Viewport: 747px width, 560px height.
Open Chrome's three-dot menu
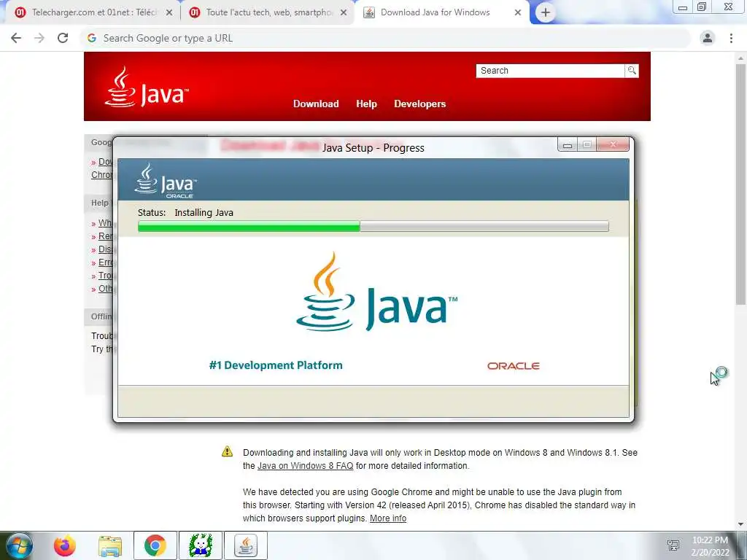pos(731,38)
